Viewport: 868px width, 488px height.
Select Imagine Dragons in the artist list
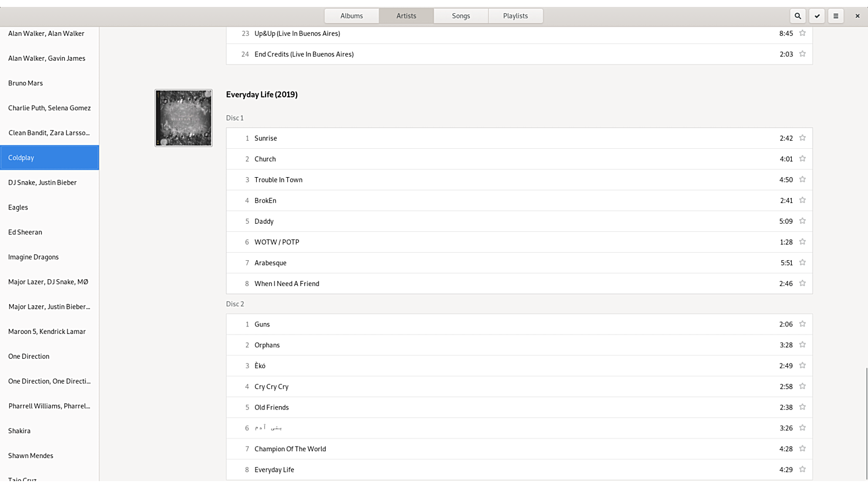point(33,257)
